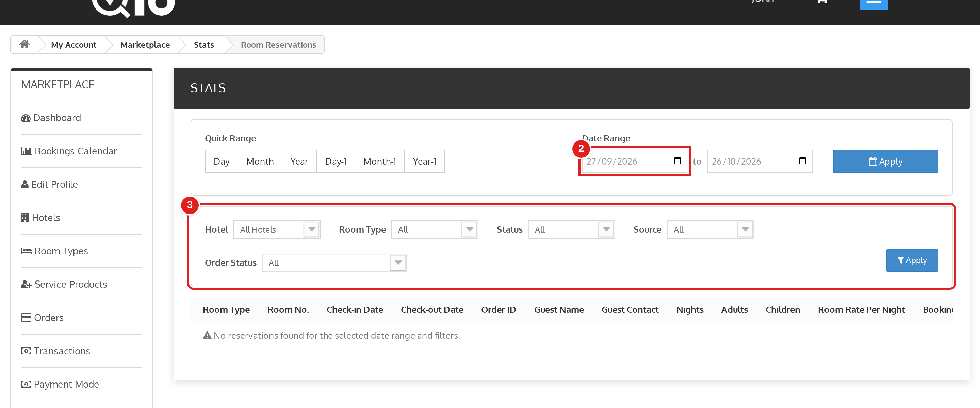The height and width of the screenshot is (408, 980).
Task: Click the Payment Mode money icon
Action: 26,384
